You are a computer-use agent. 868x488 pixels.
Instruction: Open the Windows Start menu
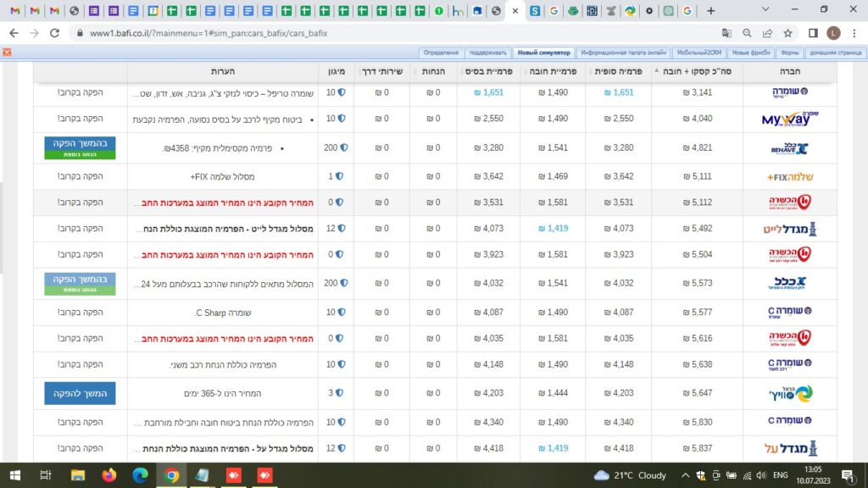pos(15,475)
